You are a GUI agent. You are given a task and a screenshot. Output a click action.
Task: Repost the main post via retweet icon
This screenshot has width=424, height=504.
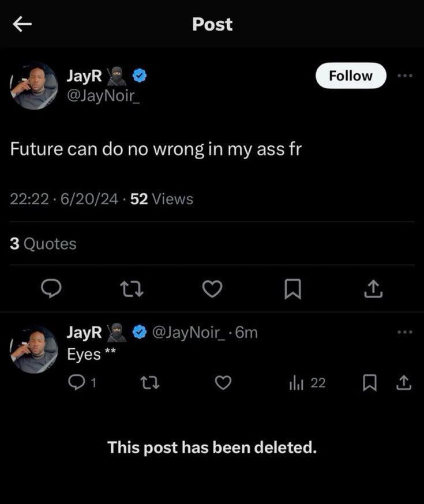[132, 289]
